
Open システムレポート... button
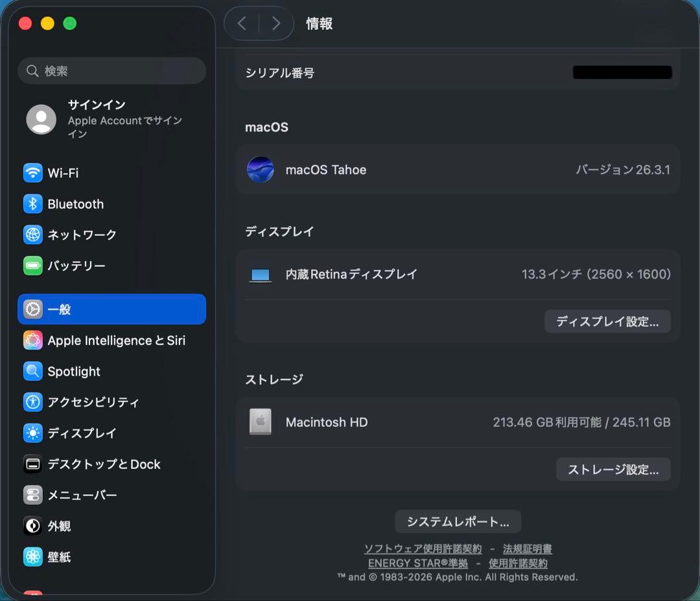coord(458,521)
